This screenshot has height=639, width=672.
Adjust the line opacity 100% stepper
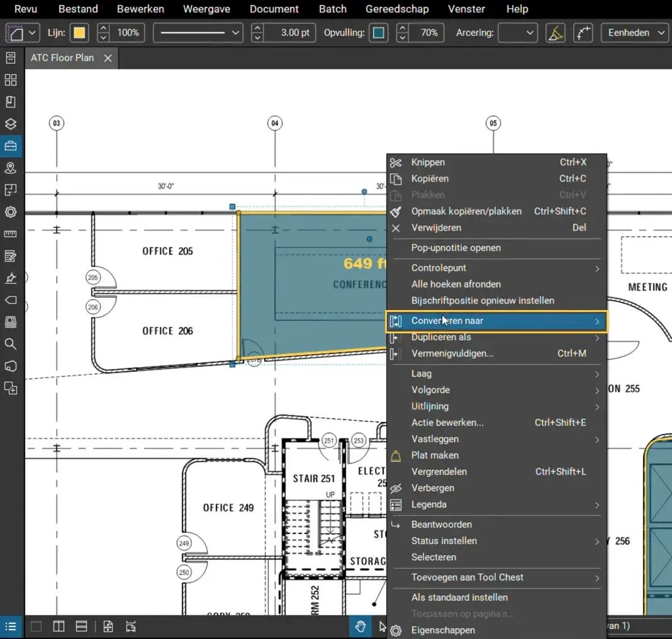[103, 33]
